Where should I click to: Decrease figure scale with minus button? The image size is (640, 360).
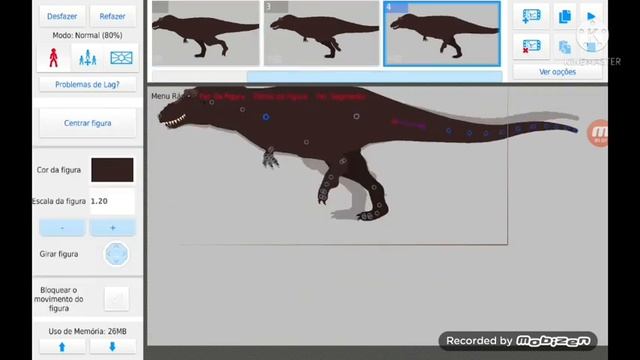(x=62, y=228)
